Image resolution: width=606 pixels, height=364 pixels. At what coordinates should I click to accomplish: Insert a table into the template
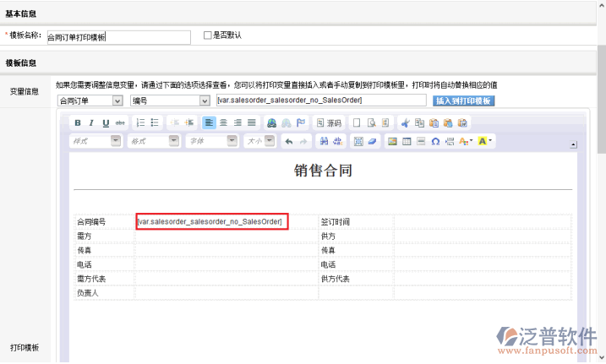point(406,141)
